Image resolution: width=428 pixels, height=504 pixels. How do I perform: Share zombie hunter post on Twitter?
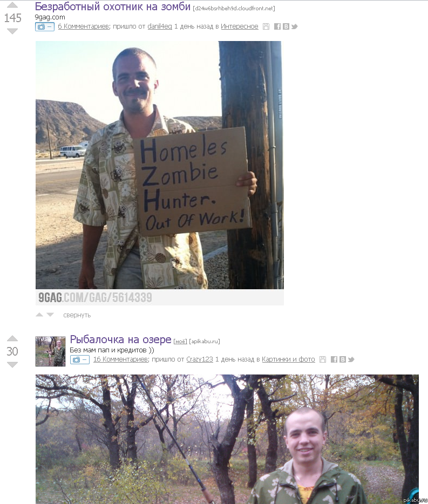(295, 26)
